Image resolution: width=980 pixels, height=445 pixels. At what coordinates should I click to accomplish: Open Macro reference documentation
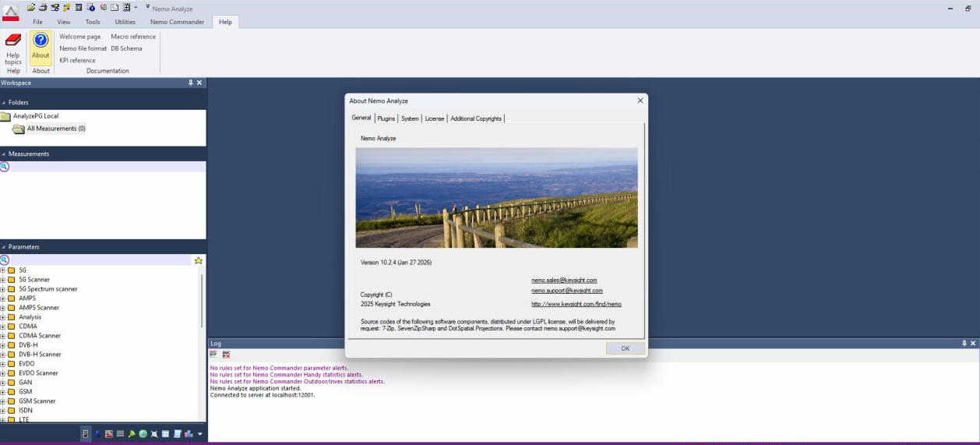pos(133,37)
